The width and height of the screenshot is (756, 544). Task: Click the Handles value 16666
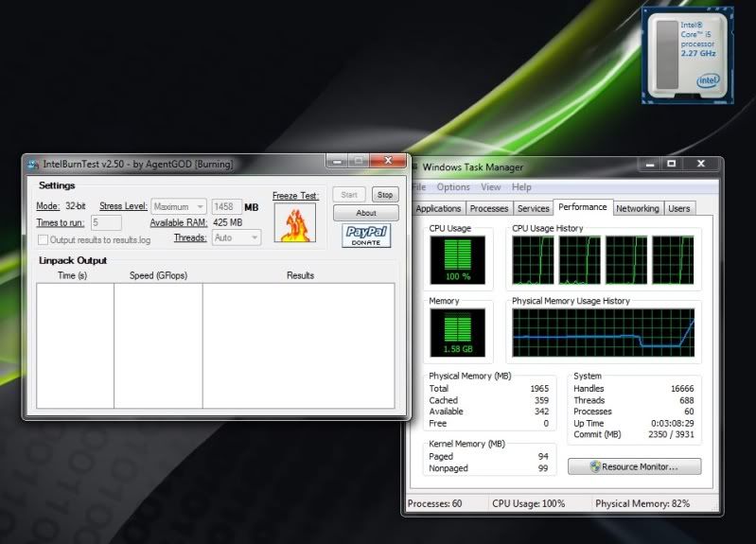pos(682,388)
